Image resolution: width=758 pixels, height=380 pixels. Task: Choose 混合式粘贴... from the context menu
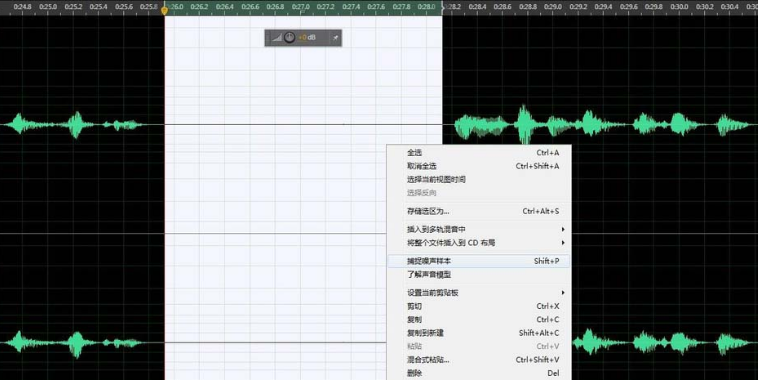tap(479, 360)
